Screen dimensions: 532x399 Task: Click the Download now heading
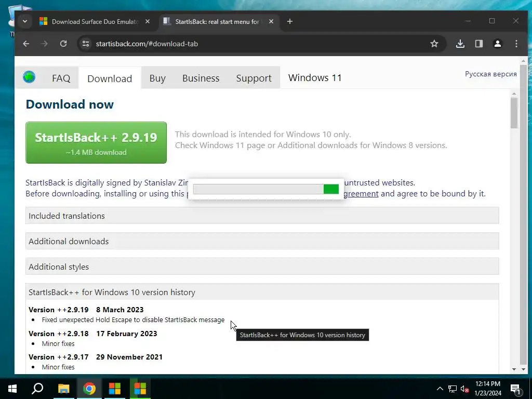click(x=70, y=104)
